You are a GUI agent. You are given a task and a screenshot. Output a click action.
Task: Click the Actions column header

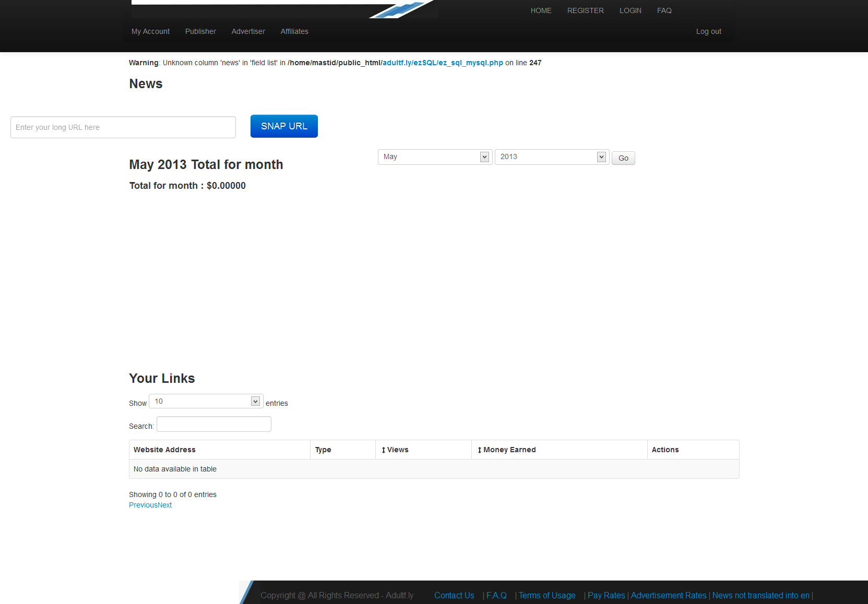click(693, 450)
